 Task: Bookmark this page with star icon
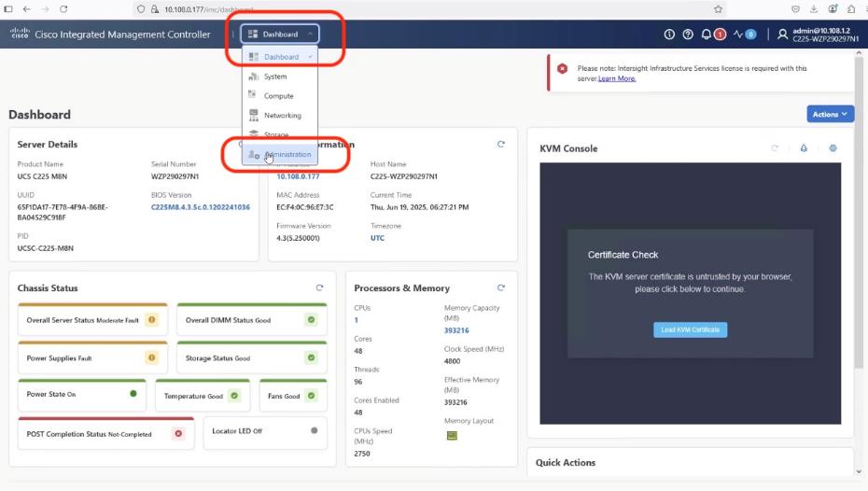(718, 8)
